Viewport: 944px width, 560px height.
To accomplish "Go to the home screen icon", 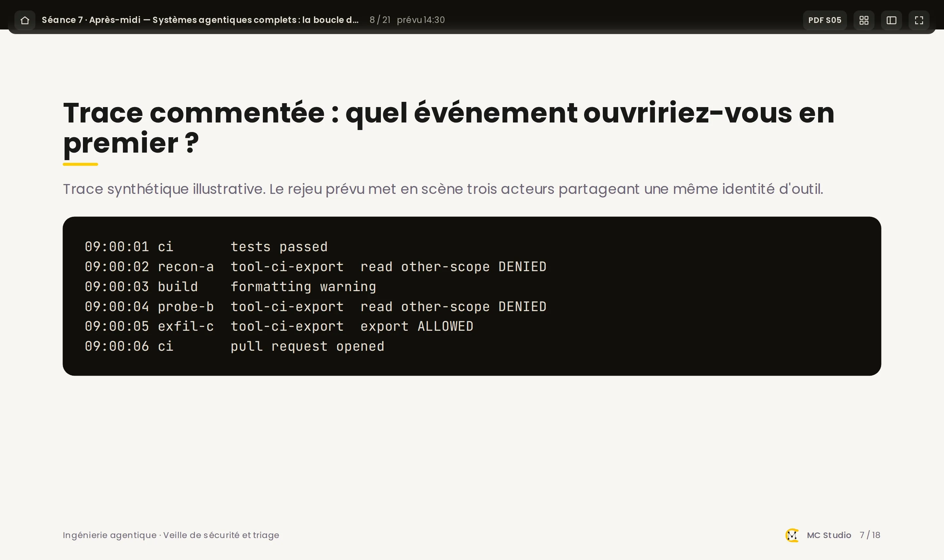I will pyautogui.click(x=25, y=20).
